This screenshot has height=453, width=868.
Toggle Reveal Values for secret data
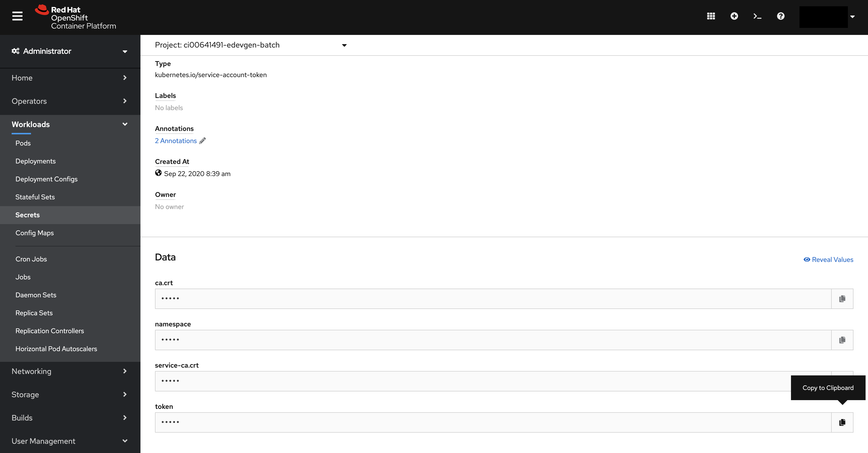tap(828, 259)
